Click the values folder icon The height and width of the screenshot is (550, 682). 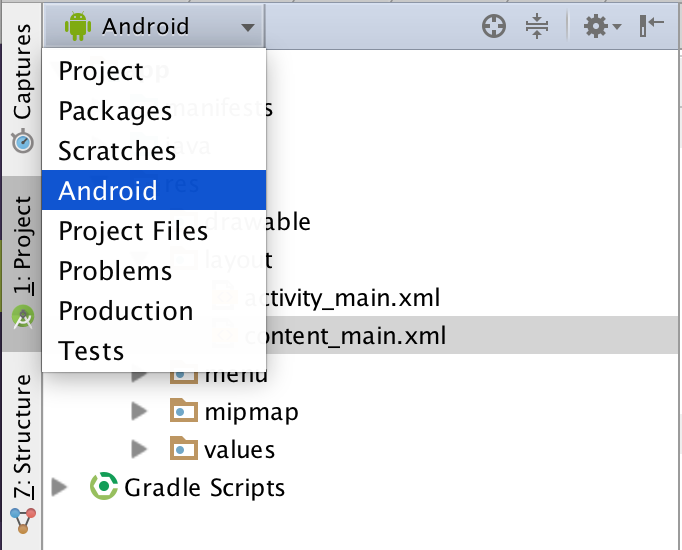tap(184, 449)
